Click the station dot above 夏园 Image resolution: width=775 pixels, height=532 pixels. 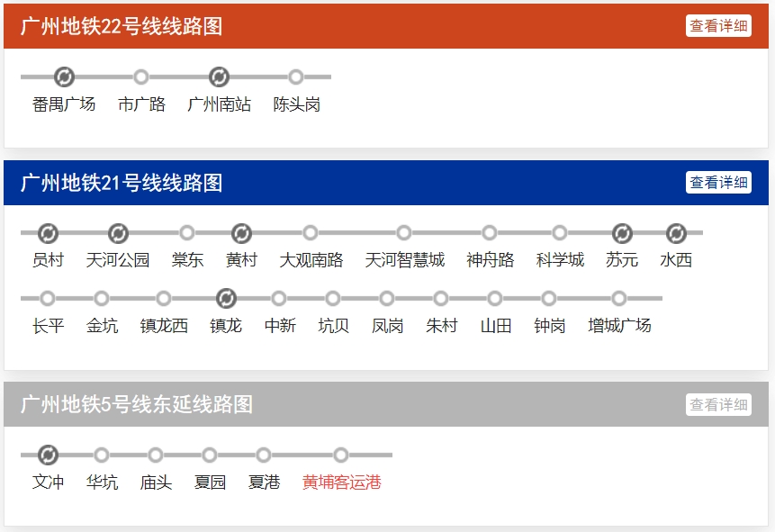click(x=210, y=455)
